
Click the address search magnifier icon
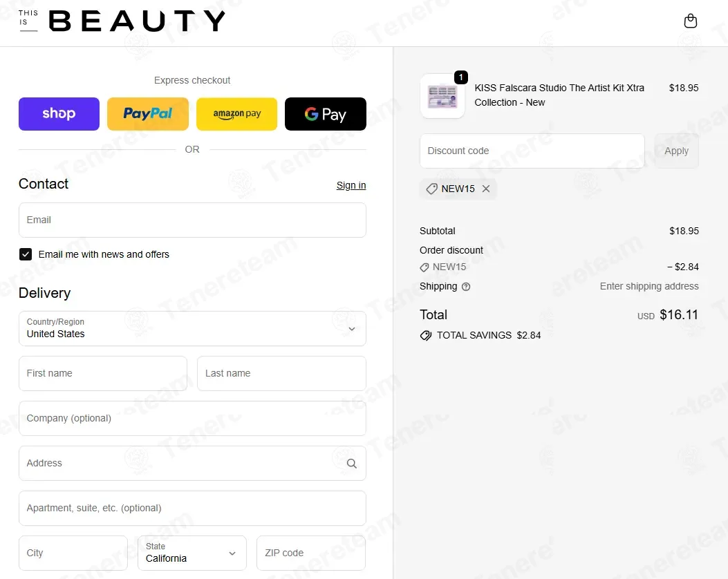352,464
